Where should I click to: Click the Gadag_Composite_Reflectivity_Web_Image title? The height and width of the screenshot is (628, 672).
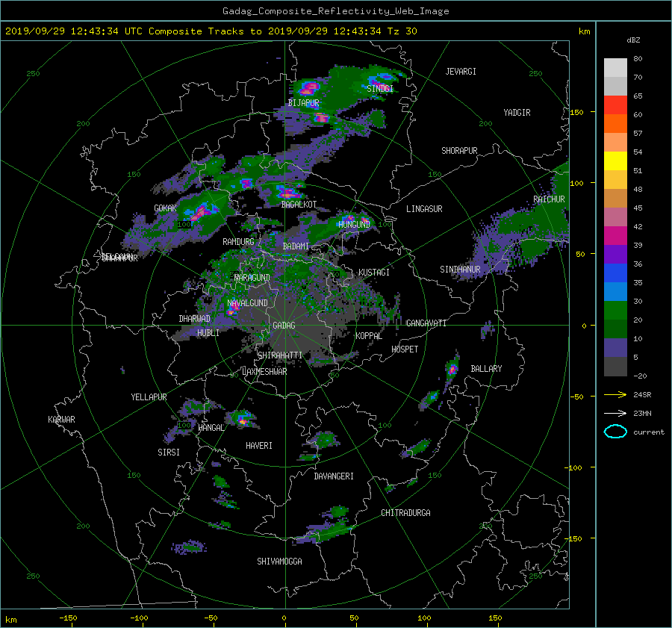coord(335,11)
